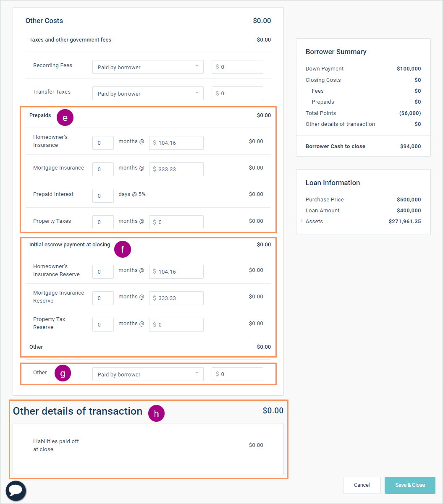
Task: Select the Closing Costs label in summary
Action: tap(323, 80)
